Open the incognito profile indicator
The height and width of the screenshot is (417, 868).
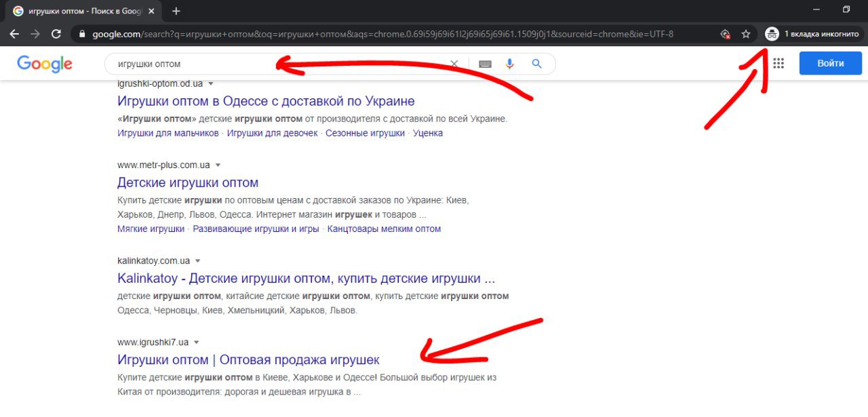(814, 34)
